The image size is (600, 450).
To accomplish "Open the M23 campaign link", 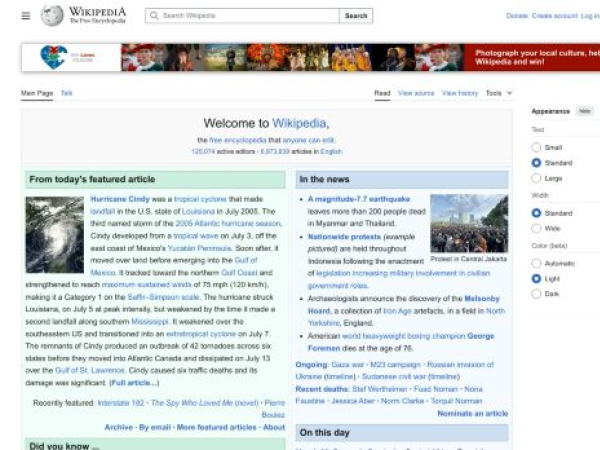I will click(396, 365).
